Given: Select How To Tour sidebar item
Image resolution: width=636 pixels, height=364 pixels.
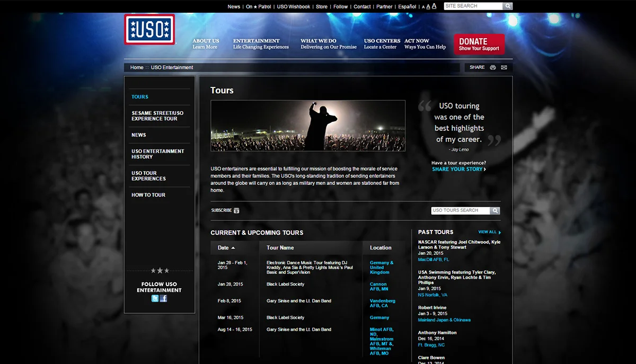Looking at the screenshot, I should point(148,195).
